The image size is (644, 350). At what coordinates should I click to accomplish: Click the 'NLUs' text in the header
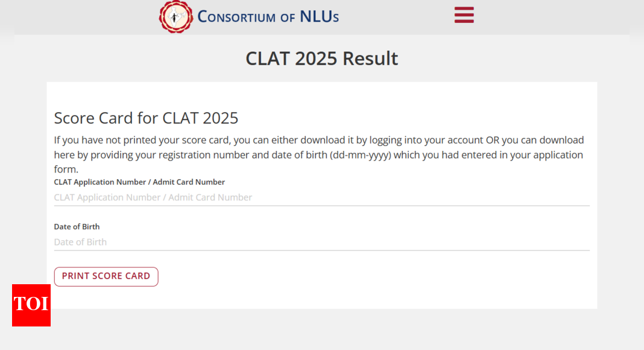pyautogui.click(x=319, y=16)
